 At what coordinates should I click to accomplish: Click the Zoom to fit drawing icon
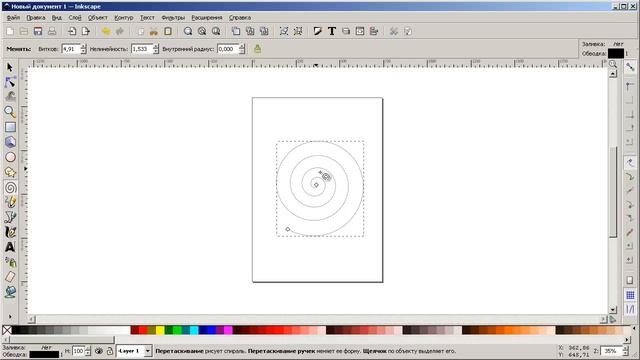click(x=202, y=31)
